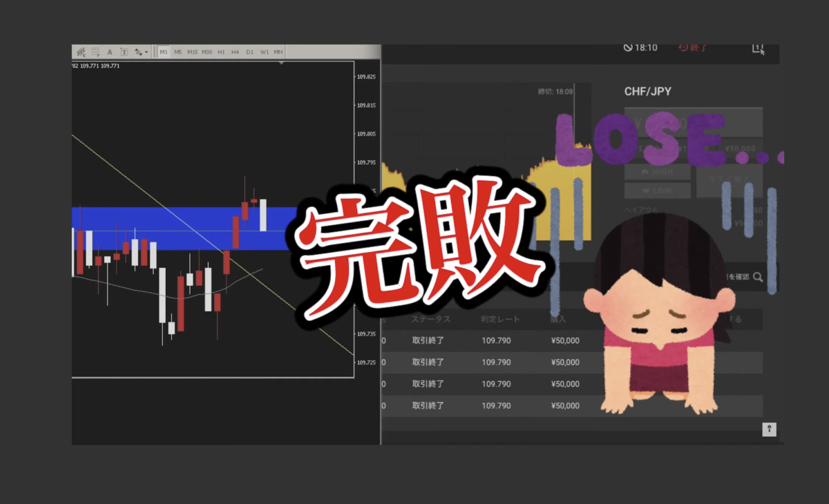Switch chart to M15 timeframe
829x504 pixels.
pyautogui.click(x=192, y=52)
